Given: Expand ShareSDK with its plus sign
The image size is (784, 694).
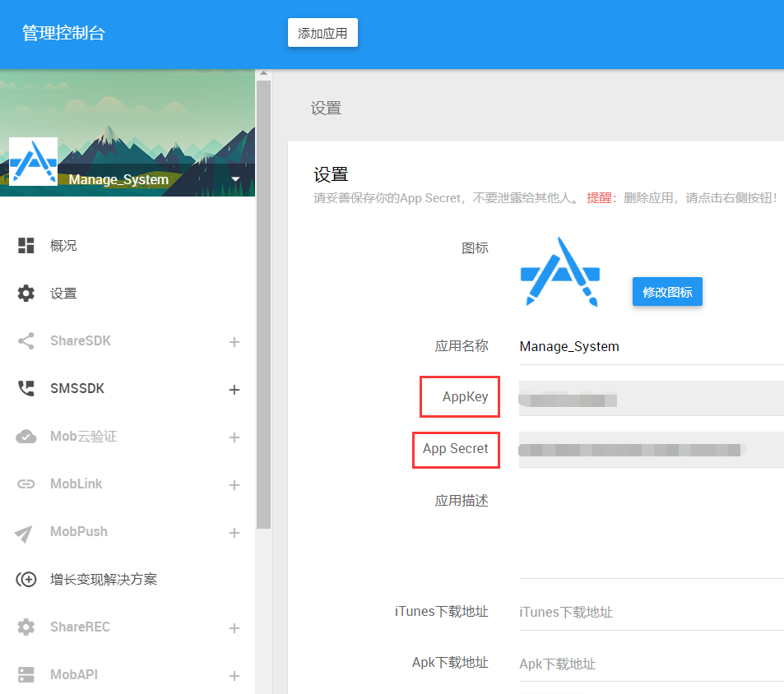Looking at the screenshot, I should 236,340.
